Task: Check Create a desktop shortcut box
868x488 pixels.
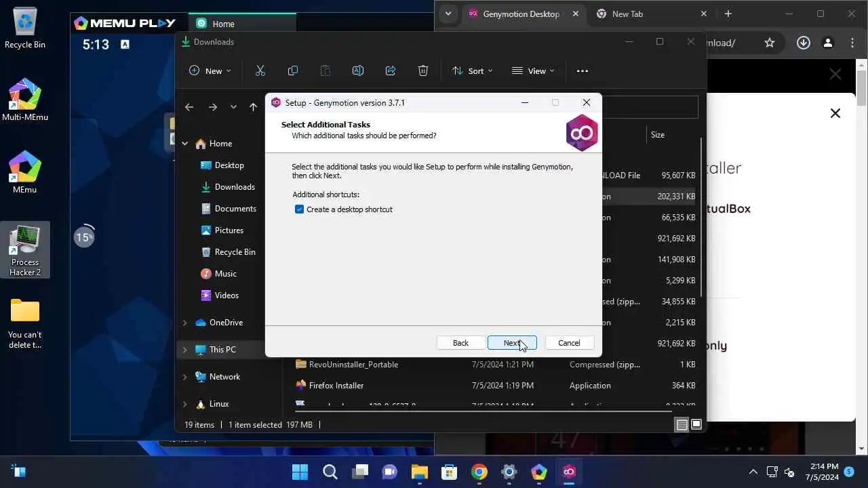Action: 299,209
